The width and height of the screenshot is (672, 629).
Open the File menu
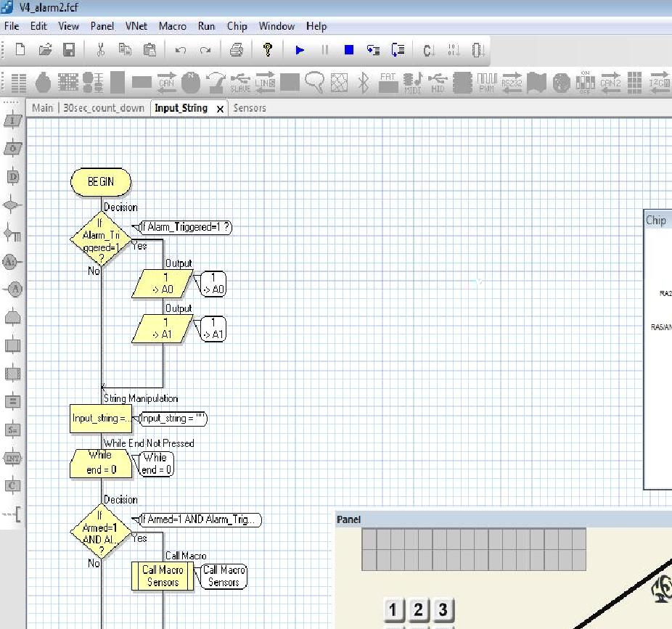coord(12,26)
